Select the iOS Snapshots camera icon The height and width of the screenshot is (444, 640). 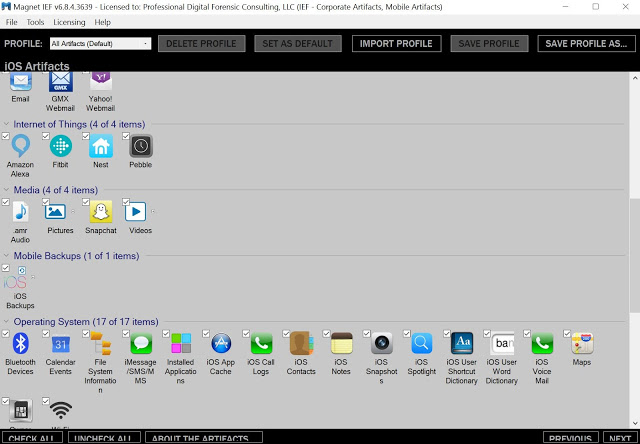382,343
